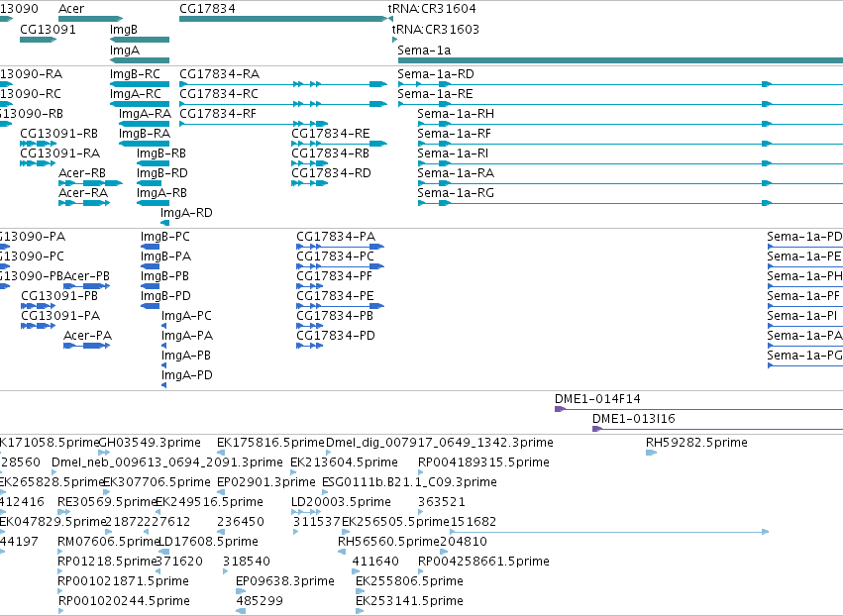Click protein label ImgB-PD
This screenshot has width=843, height=616.
coord(165,296)
